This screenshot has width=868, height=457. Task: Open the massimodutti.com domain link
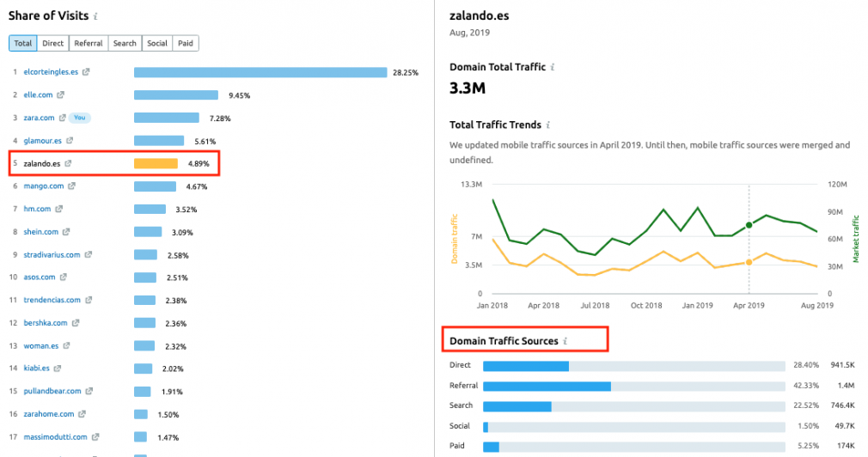(x=55, y=437)
